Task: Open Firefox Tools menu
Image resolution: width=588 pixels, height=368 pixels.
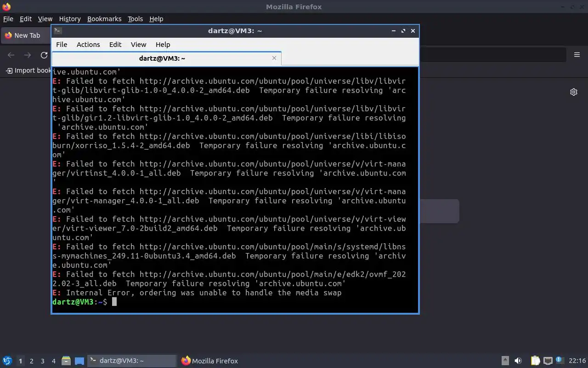Action: click(135, 19)
